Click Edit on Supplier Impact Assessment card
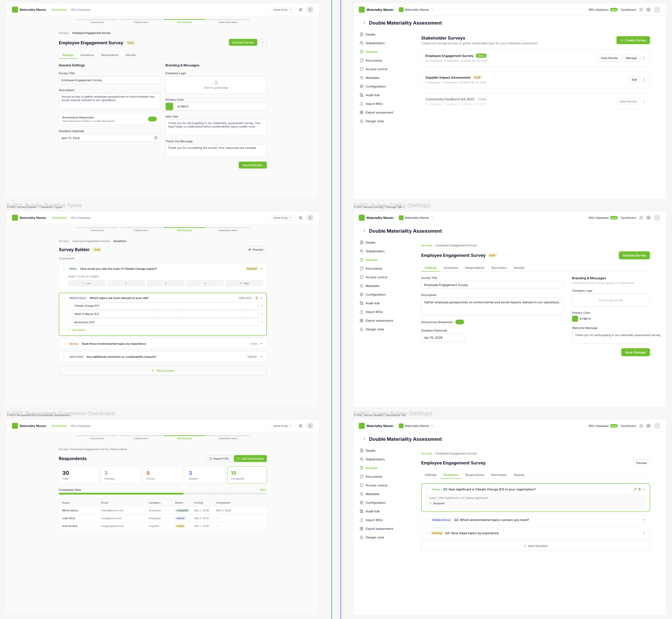672x619 pixels. click(634, 80)
